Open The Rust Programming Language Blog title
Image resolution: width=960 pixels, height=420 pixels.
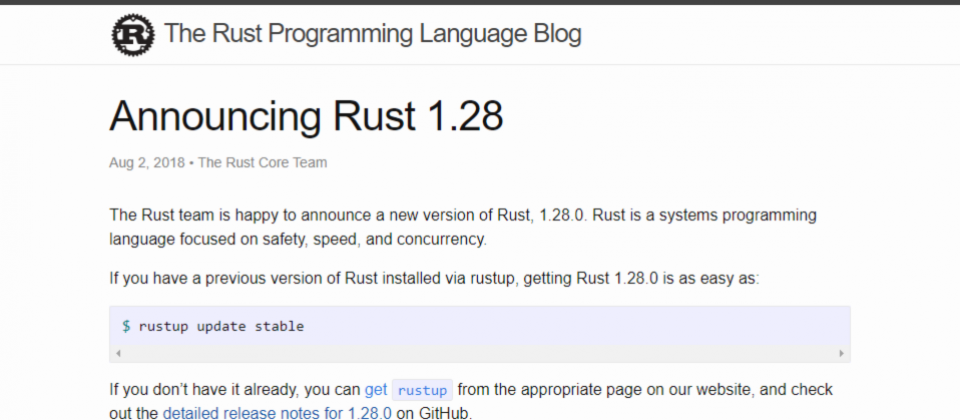coord(372,34)
